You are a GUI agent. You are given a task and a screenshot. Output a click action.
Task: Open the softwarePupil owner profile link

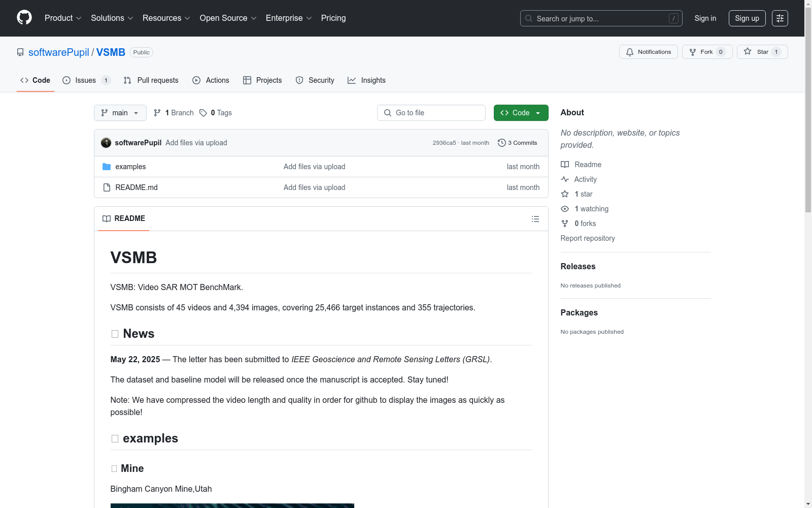coord(59,52)
